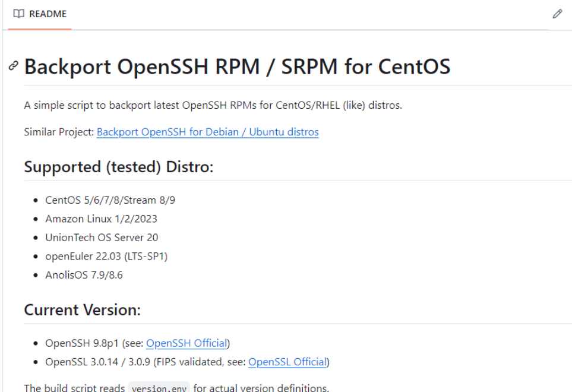Click the simple script description paragraph
Screen dimensions: 572x392
coord(213,106)
